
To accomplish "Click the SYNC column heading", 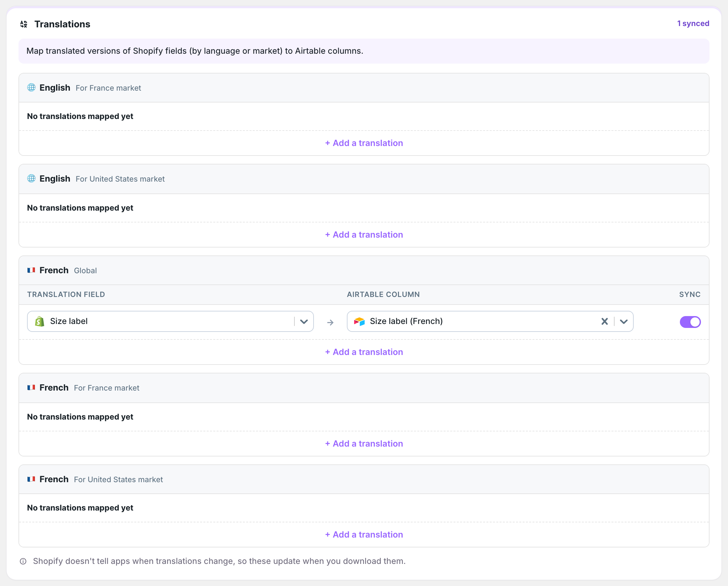I will click(x=690, y=294).
